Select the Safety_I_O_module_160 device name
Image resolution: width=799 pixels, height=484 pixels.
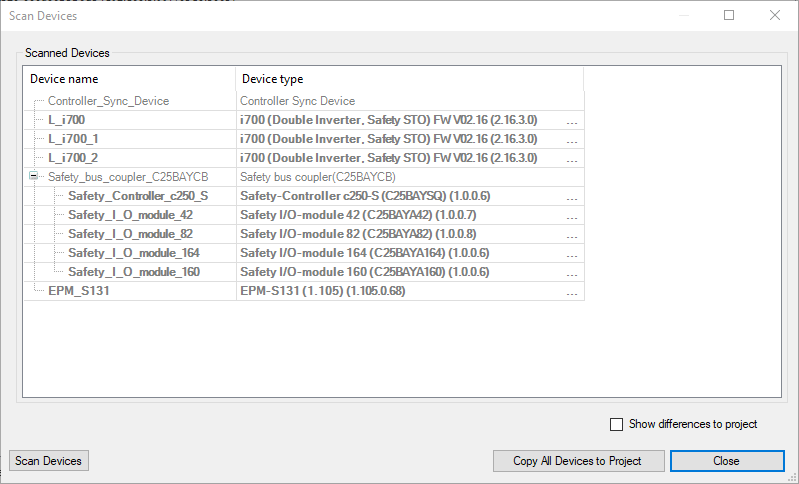134,272
